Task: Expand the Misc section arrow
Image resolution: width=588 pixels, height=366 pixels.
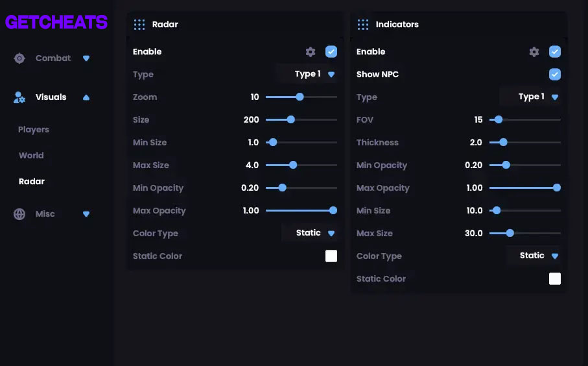Action: point(86,214)
